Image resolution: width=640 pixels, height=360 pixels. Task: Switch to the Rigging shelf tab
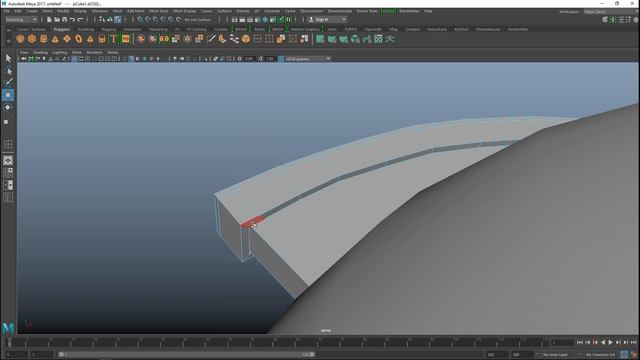pyautogui.click(x=109, y=29)
